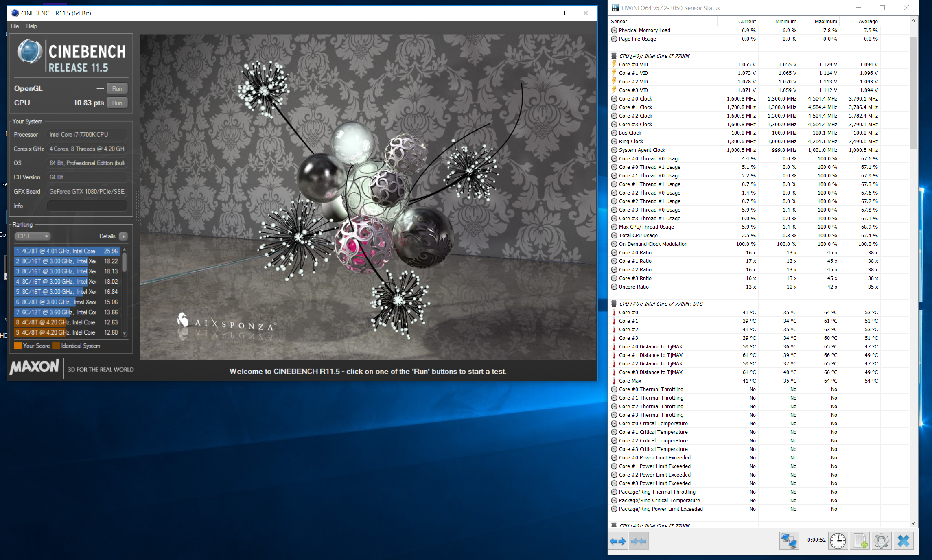The height and width of the screenshot is (560, 932).
Task: Open the CPU ranking type dropdown
Action: tap(33, 236)
